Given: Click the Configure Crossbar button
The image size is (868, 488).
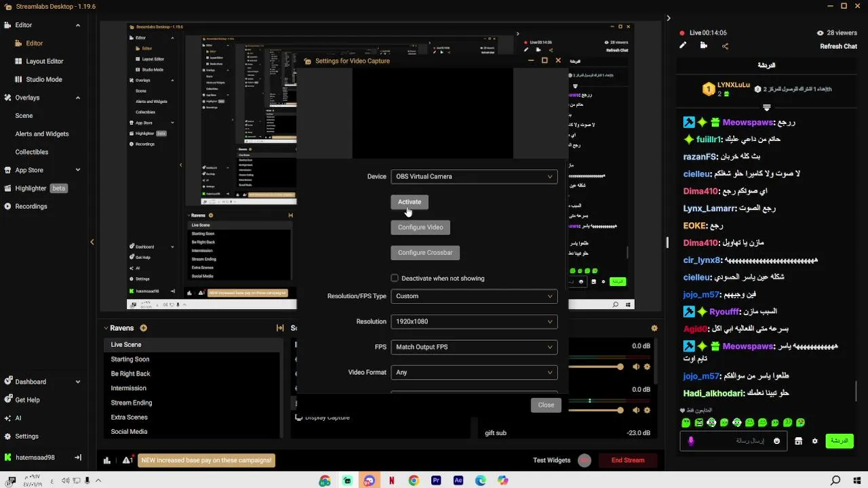Looking at the screenshot, I should click(x=425, y=253).
